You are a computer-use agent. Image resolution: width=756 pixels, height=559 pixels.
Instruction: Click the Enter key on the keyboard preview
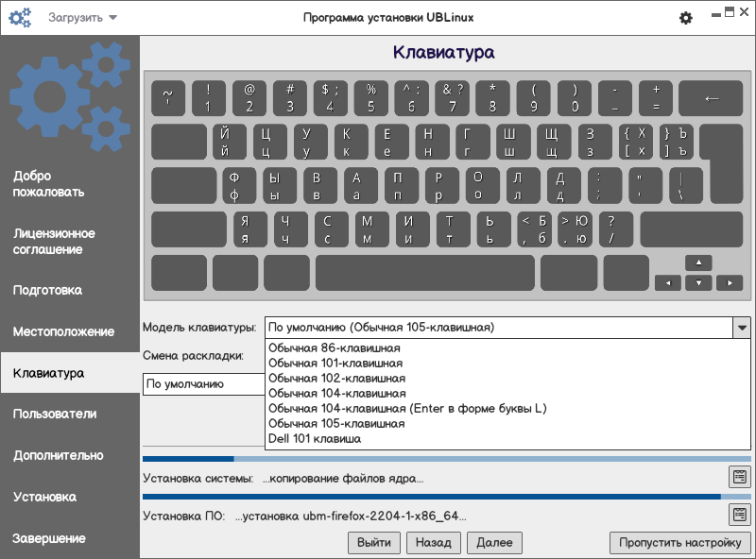(x=724, y=164)
